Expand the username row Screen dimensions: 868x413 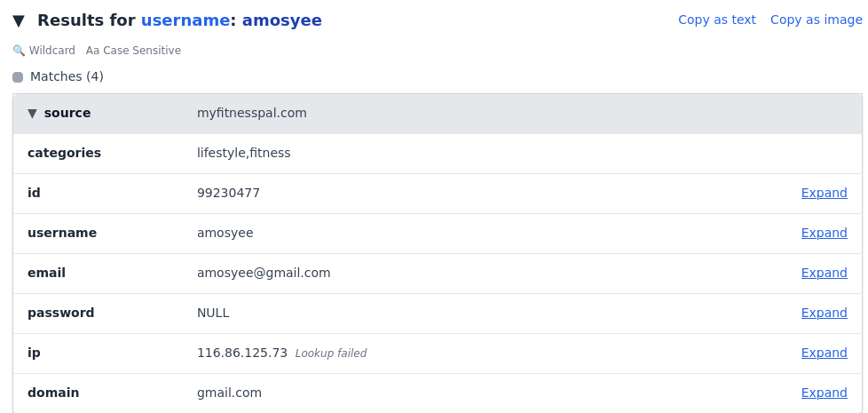click(x=824, y=233)
